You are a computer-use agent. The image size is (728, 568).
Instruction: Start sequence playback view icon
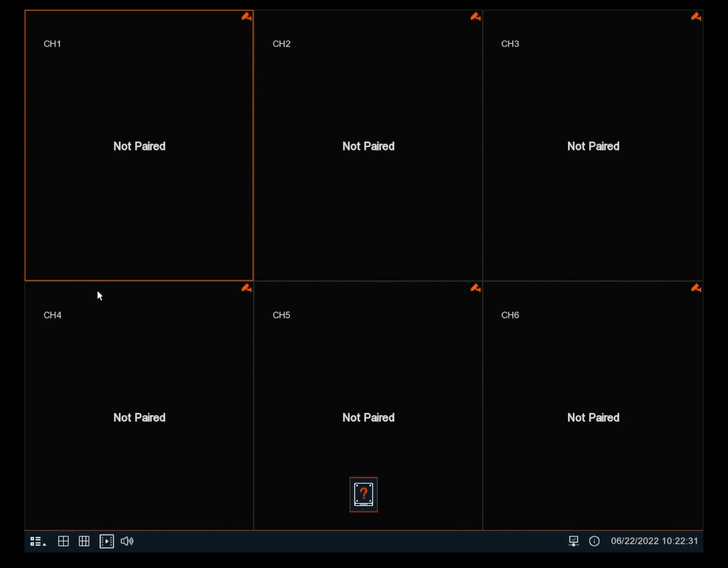click(x=106, y=541)
